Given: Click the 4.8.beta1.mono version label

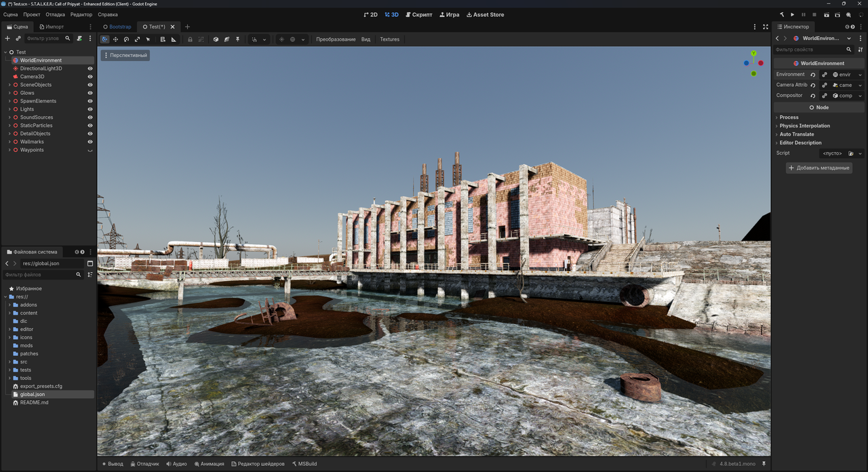Looking at the screenshot, I should click(737, 464).
